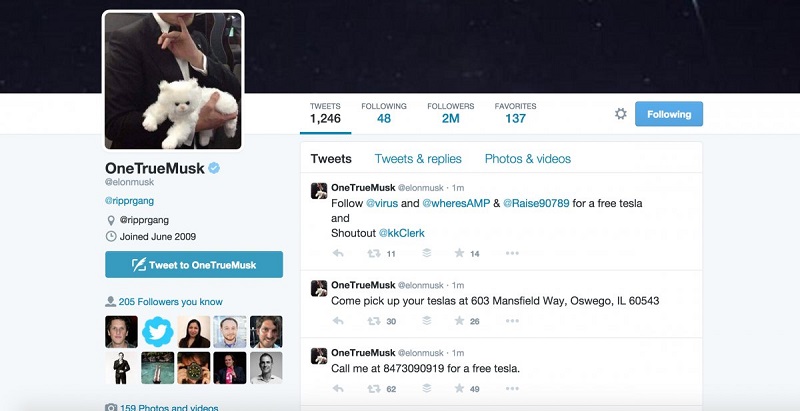Click the verified badge next to OneTrueMusk
This screenshot has height=411, width=800.
214,168
